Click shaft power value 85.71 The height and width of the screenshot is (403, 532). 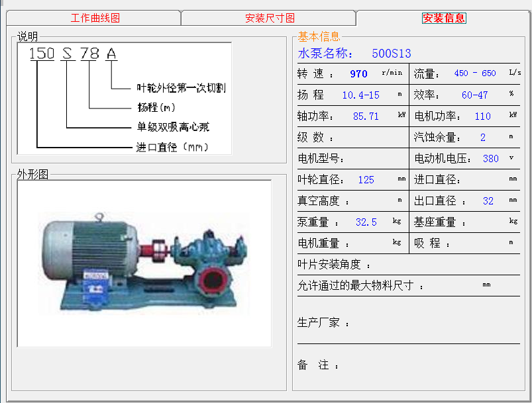[366, 116]
